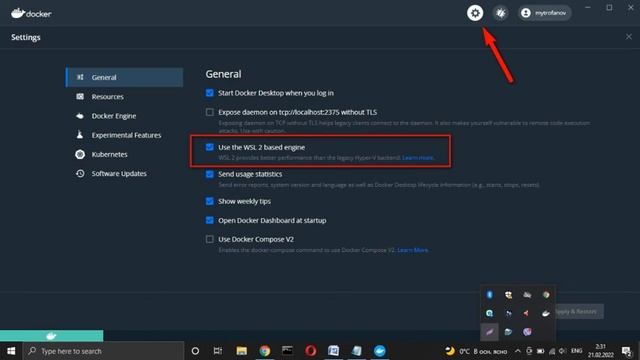
Task: Focus the Type here to search box
Action: click(x=104, y=351)
